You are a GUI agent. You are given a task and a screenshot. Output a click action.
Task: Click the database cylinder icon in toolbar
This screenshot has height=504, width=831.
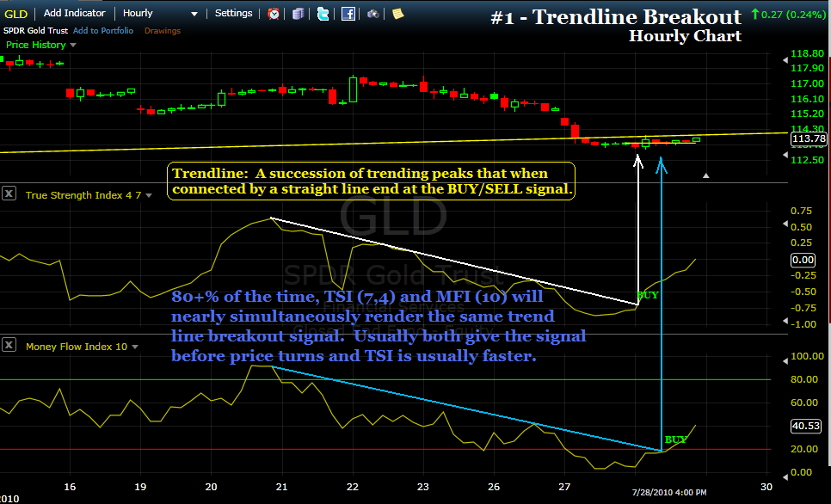point(299,14)
